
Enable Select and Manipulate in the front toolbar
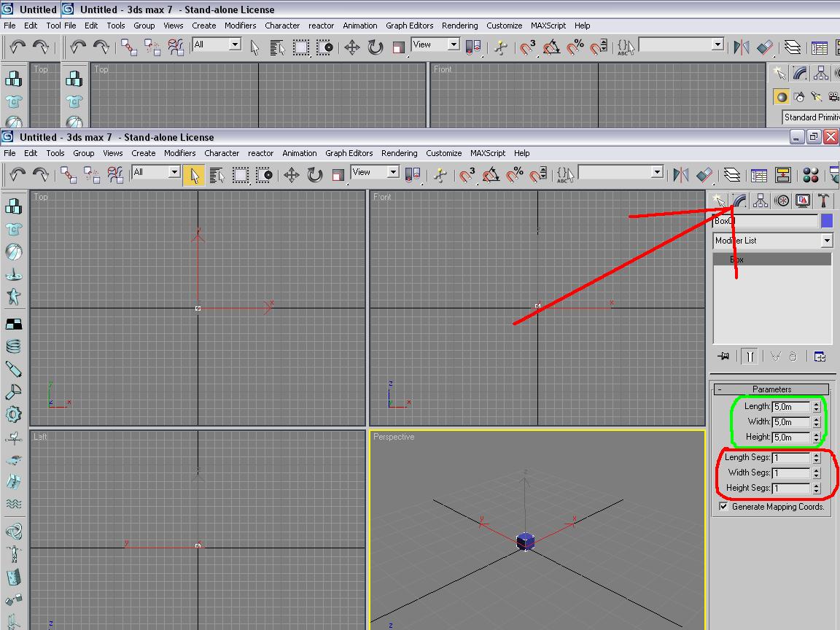pyautogui.click(x=440, y=175)
